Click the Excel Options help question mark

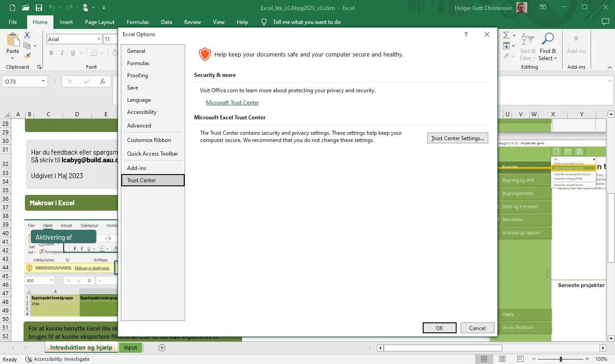point(466,34)
